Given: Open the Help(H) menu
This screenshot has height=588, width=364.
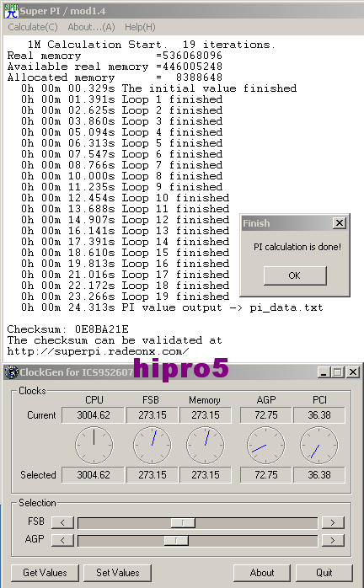Looking at the screenshot, I should (x=140, y=27).
